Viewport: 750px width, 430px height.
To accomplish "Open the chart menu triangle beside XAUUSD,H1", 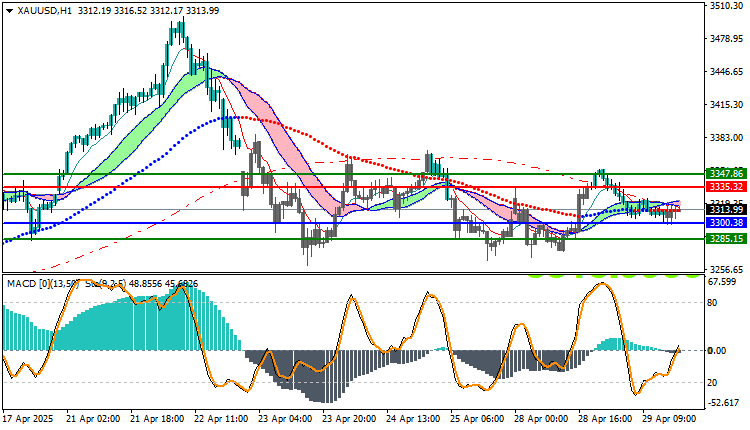I will click(x=10, y=11).
